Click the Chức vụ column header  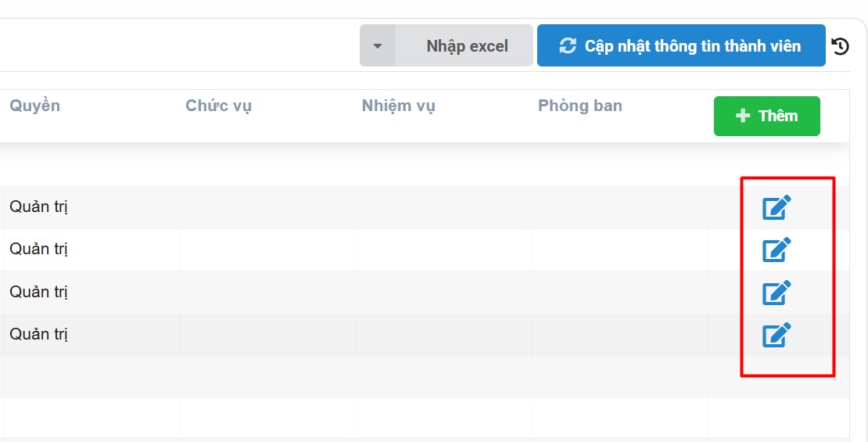218,106
